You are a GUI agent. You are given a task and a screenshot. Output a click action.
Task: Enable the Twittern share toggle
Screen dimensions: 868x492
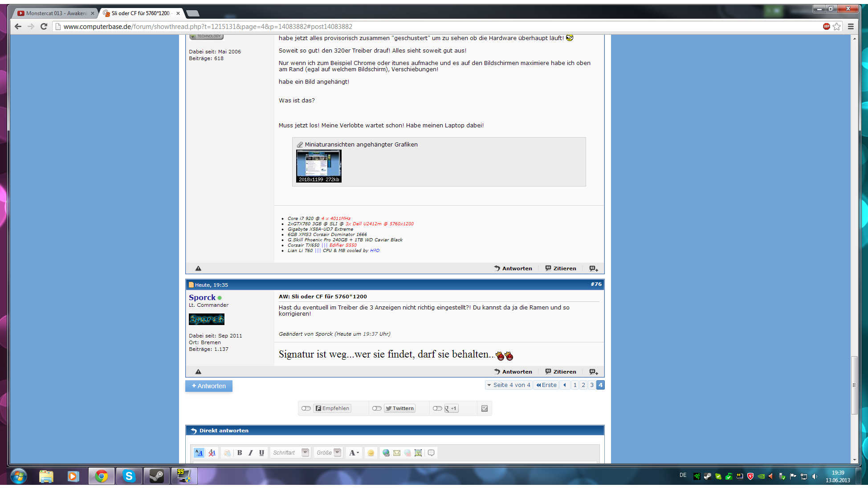point(377,408)
